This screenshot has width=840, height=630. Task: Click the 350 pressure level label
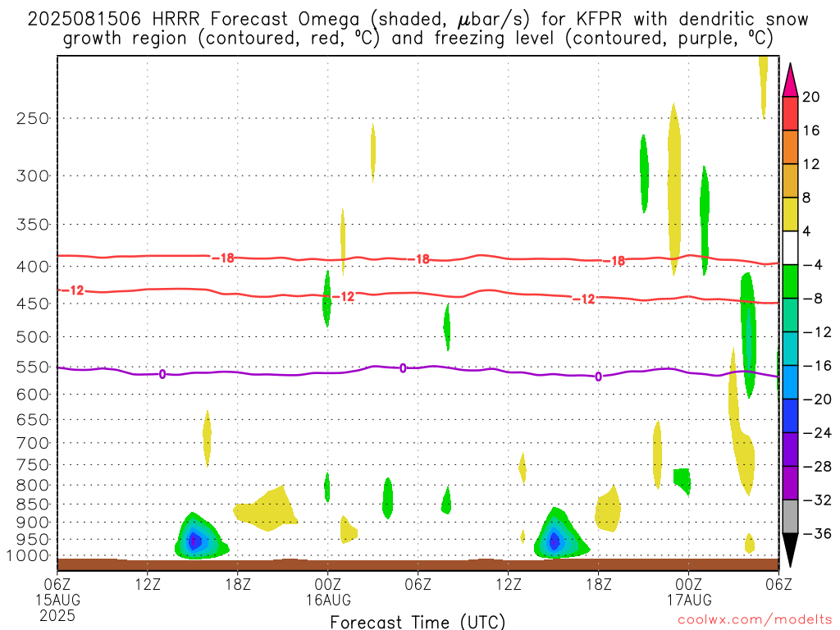33,225
